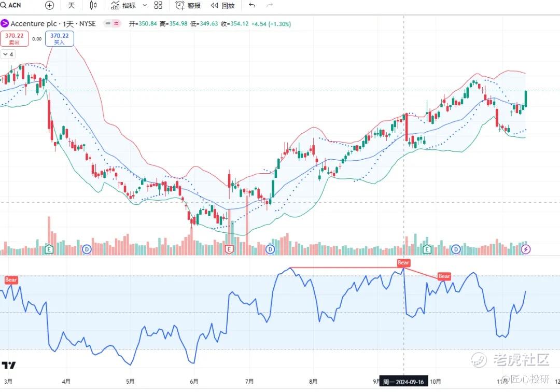Click the TradingView logo
The width and height of the screenshot is (560, 392).
[9, 365]
